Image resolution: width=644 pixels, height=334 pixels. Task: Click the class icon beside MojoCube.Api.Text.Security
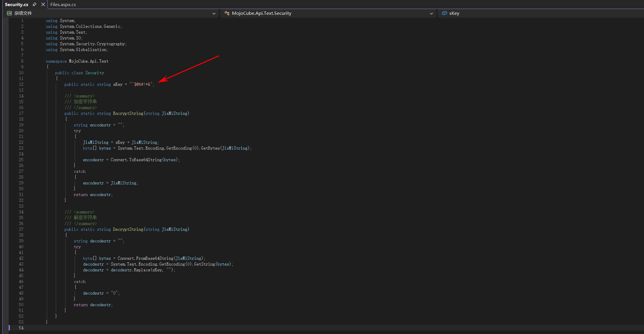pos(227,13)
